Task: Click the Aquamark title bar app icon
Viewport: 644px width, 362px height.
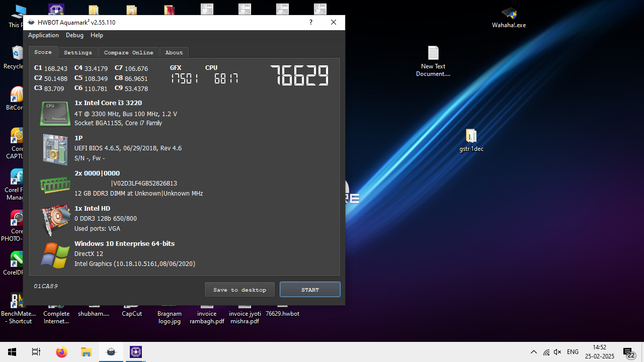Action: (31, 23)
